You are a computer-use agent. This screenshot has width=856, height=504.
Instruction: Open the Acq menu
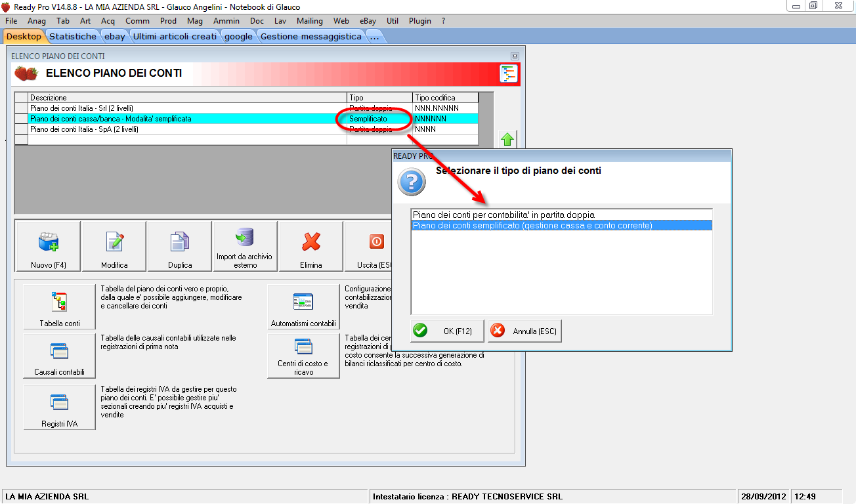(x=108, y=21)
